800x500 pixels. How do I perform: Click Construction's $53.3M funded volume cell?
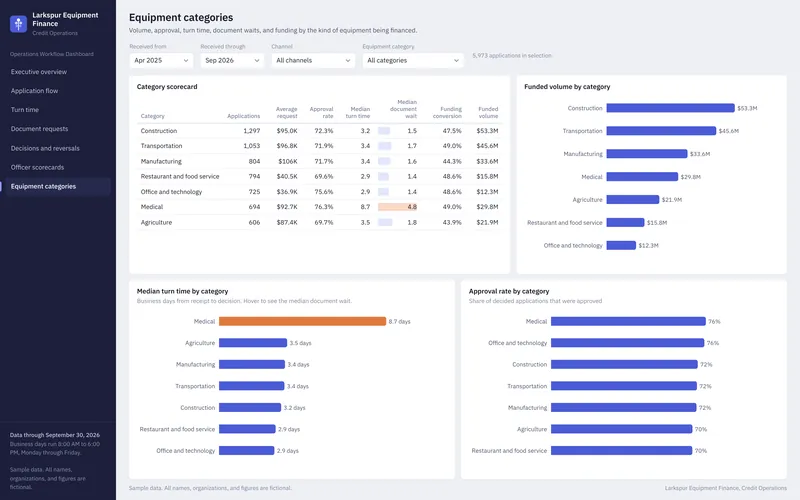click(487, 131)
